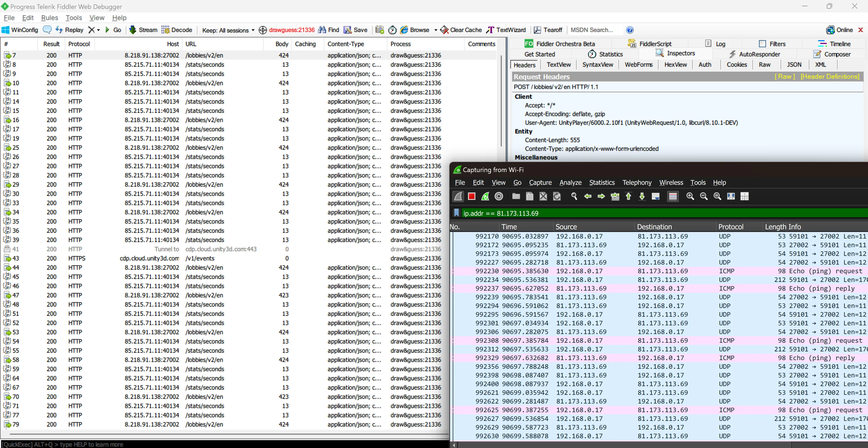Expand the Browse dropdown arrow
868x448 pixels.
tap(435, 30)
